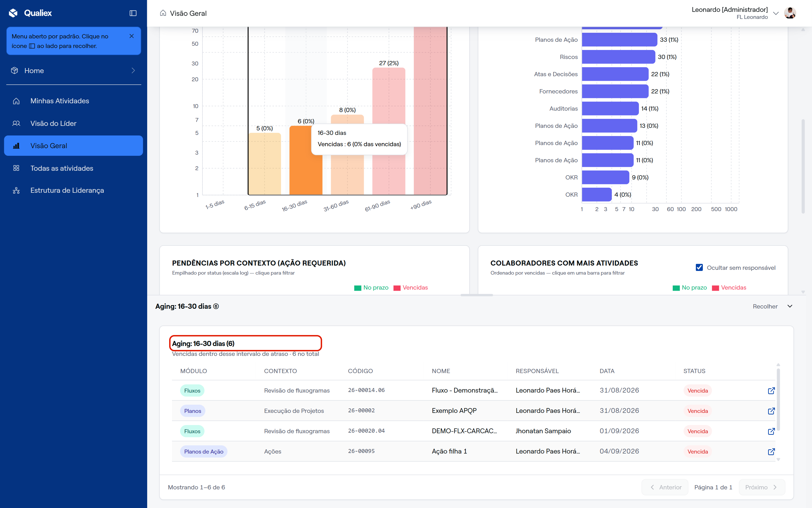Click the red Vencidas legend swatch in Colaboradores
The image size is (812, 508).
click(715, 288)
